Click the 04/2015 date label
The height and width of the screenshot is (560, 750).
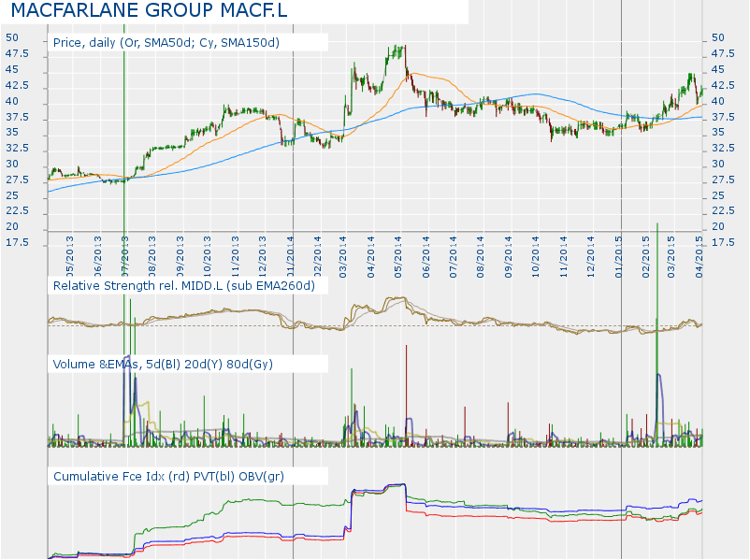[700, 257]
